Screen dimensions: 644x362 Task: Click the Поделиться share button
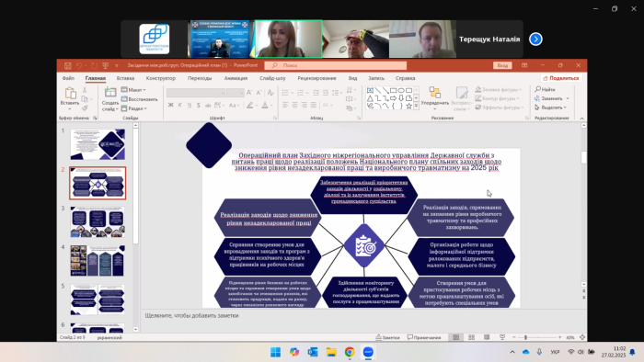click(560, 78)
